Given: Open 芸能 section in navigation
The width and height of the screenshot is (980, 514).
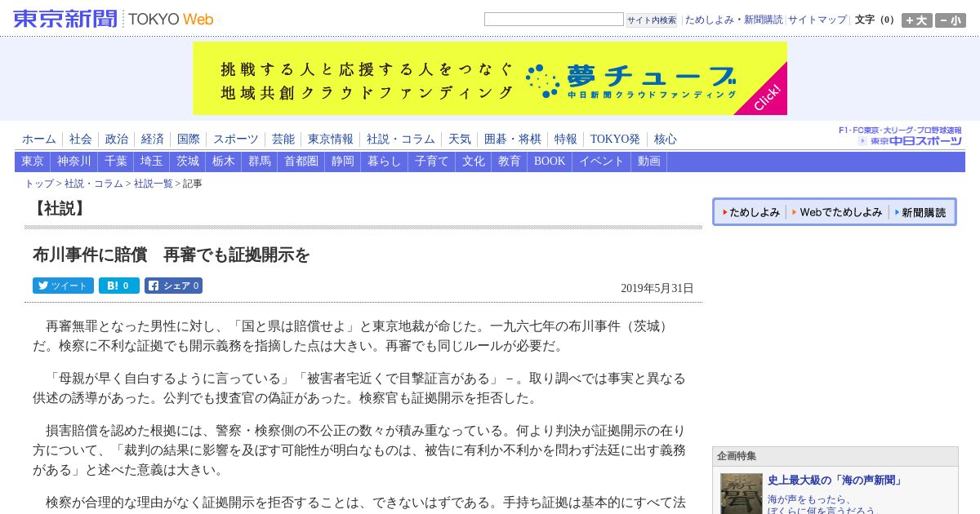Looking at the screenshot, I should pos(283,139).
